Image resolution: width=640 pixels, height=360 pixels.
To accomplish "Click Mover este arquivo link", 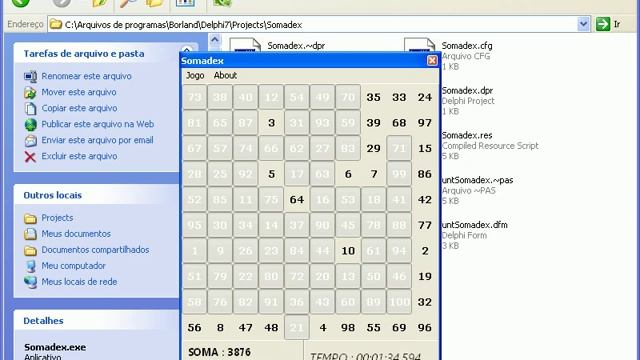I will coord(79,92).
